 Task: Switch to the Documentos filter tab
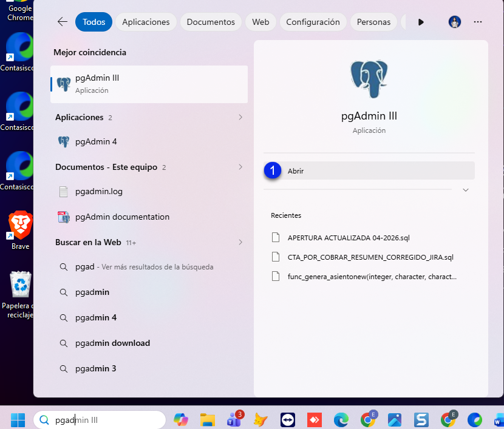(x=211, y=22)
